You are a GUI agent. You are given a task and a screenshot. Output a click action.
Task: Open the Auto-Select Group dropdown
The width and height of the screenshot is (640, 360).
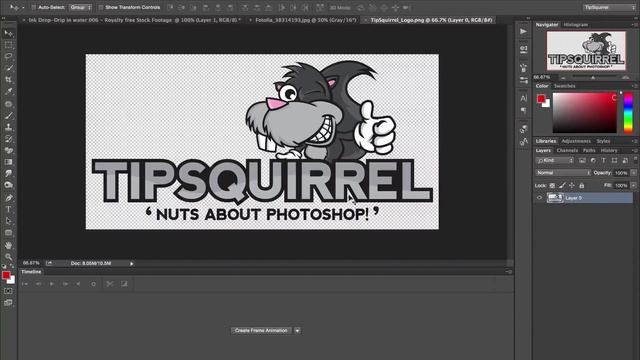pos(80,7)
